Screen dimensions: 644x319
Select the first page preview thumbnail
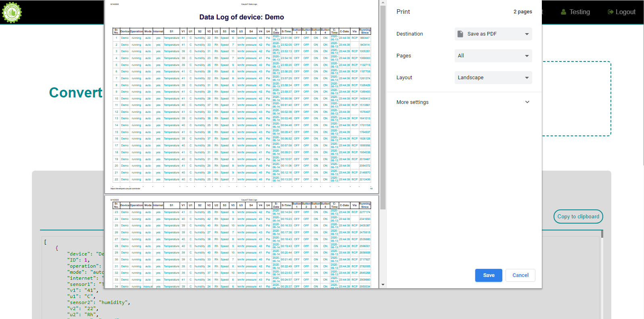click(x=241, y=97)
